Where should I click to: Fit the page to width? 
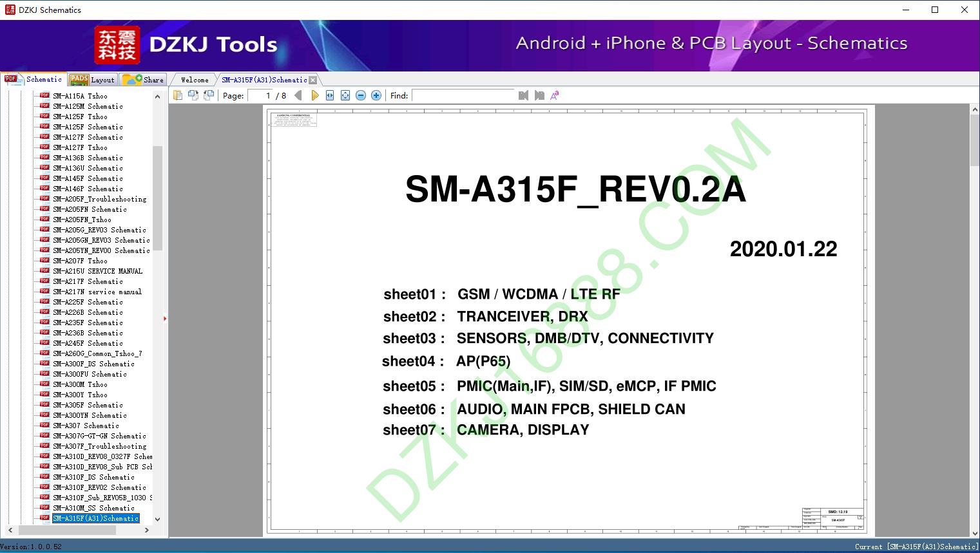330,95
